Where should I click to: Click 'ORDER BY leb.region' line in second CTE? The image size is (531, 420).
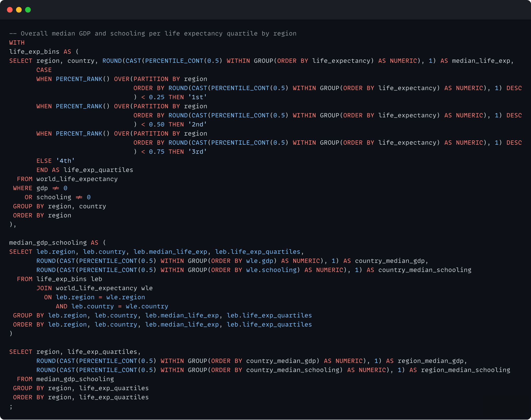pos(162,325)
